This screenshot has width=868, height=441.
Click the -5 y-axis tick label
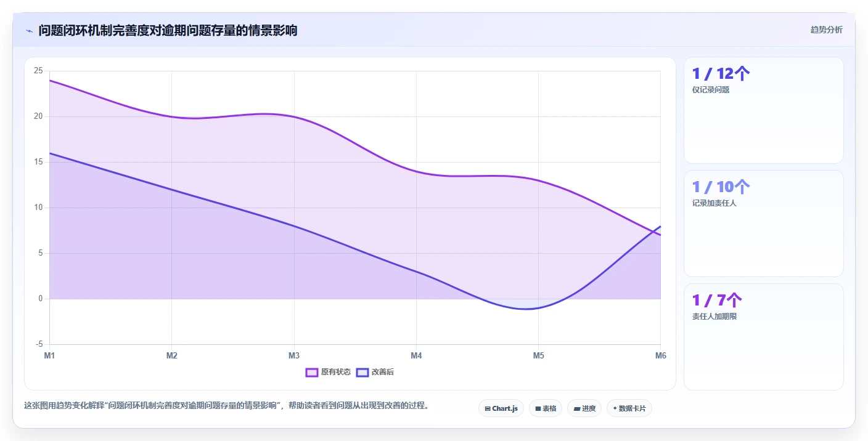[x=39, y=344]
